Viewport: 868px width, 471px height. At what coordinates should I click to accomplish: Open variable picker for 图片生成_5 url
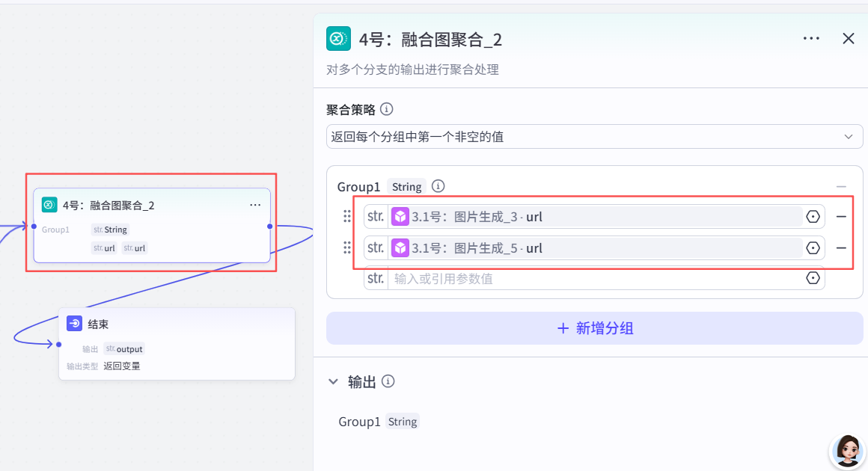point(813,248)
